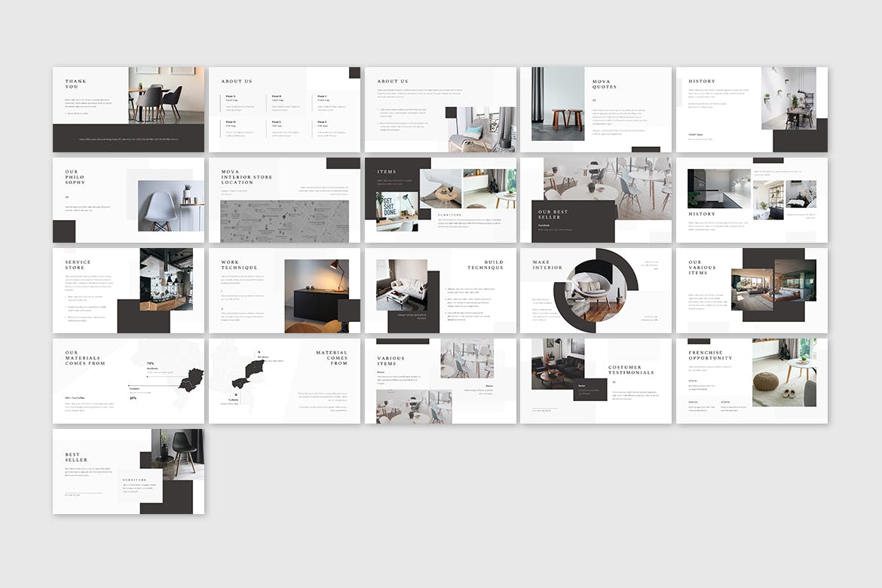Screen dimensions: 882x588
Task: Open the Thank You slide thumbnail
Action: click(x=128, y=109)
